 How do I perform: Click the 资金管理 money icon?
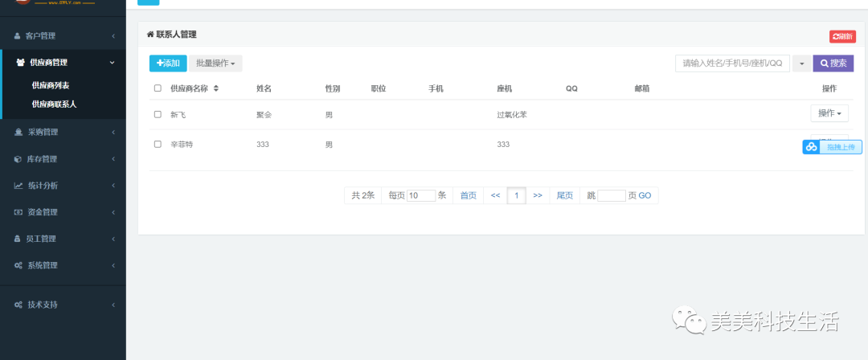tap(18, 212)
